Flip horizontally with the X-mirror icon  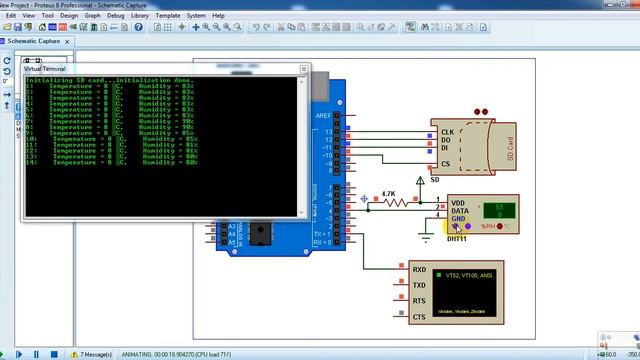coord(7,95)
